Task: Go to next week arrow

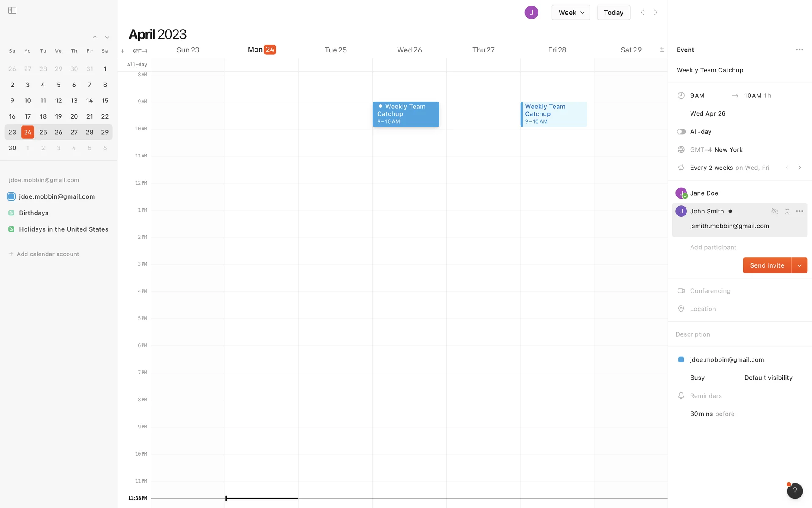Action: (x=656, y=12)
